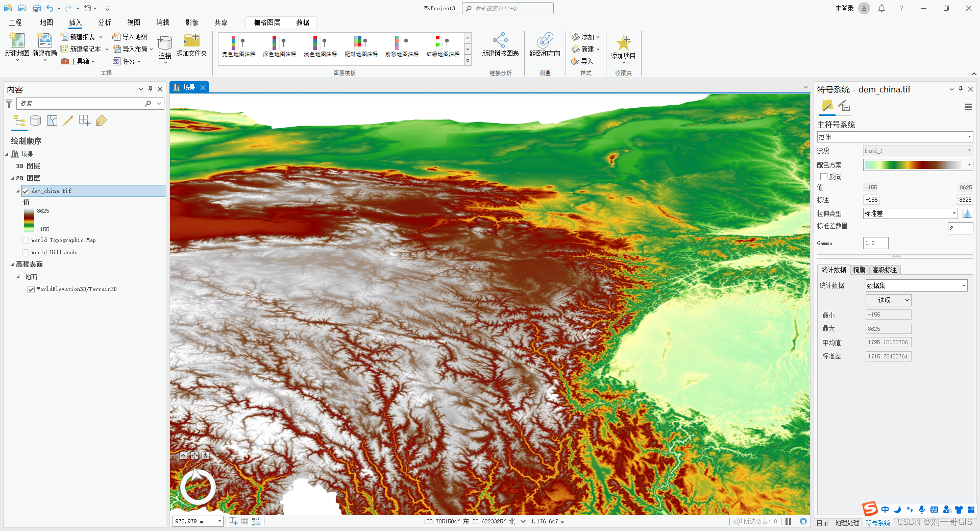The height and width of the screenshot is (531, 980).
Task: Enable World_Hillshade layer checkbox
Action: click(x=26, y=252)
